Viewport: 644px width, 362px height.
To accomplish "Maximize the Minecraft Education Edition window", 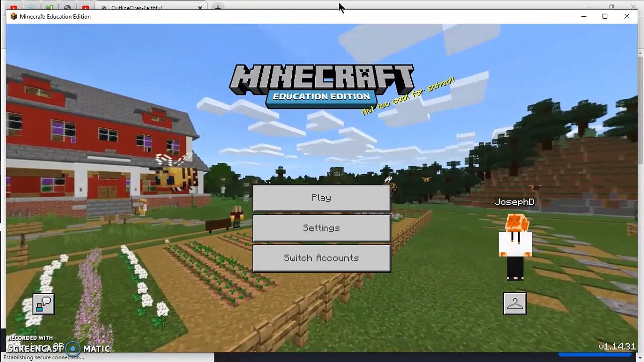I will pos(605,16).
